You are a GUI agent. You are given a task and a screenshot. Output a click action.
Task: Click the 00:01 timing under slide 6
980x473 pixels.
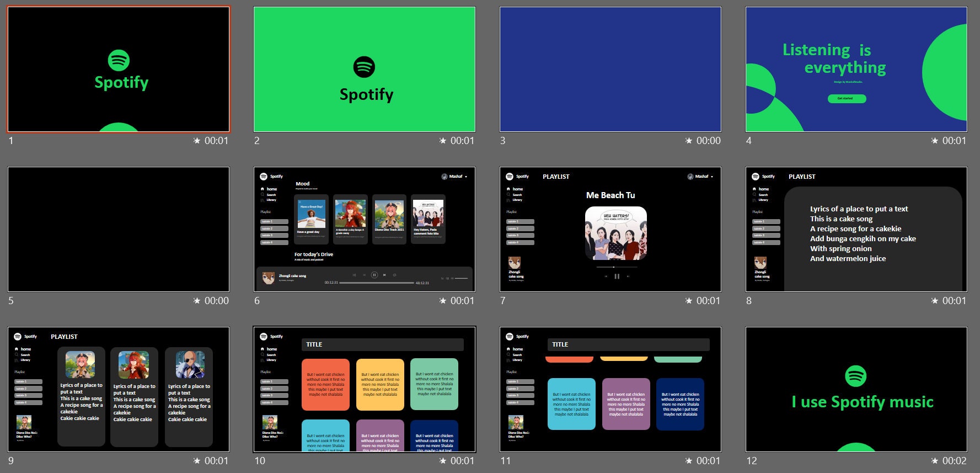pyautogui.click(x=462, y=301)
